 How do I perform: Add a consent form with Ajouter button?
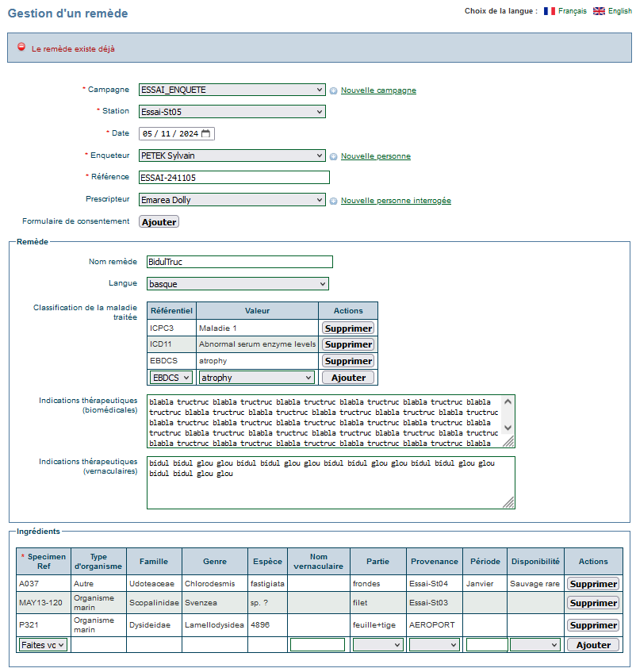[x=159, y=222]
